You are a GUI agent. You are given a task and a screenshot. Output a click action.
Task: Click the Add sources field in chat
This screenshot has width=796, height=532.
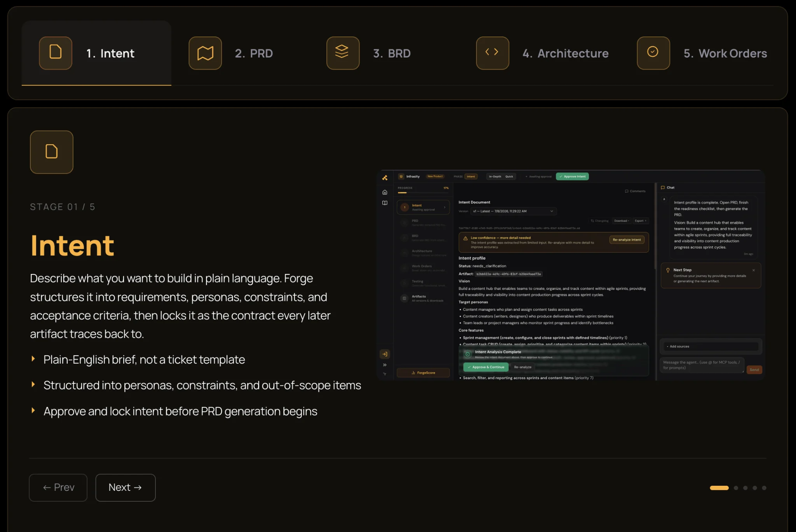point(711,346)
